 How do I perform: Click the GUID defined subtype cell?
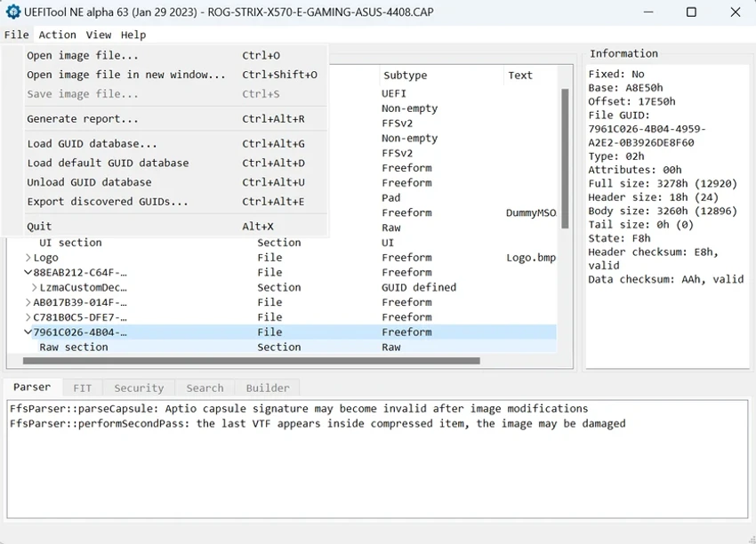(x=419, y=288)
